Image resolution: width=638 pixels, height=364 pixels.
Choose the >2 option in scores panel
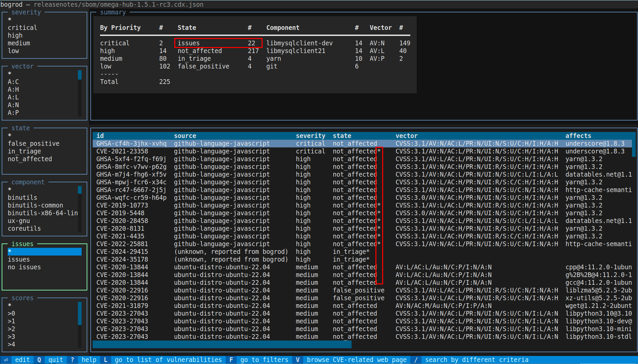(x=11, y=329)
